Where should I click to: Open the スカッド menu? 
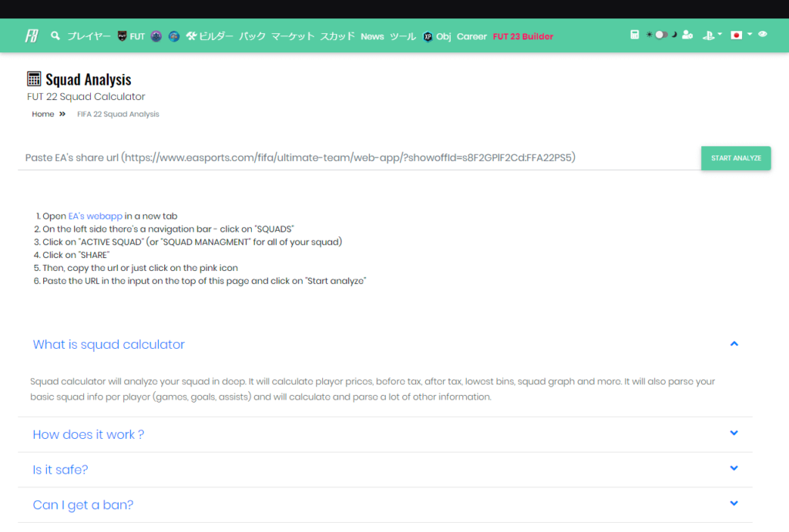[337, 36]
